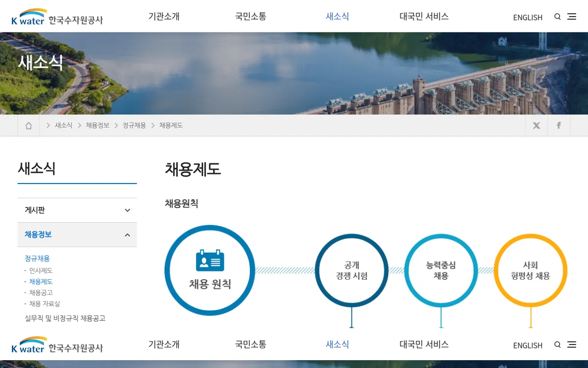Open 정규채용 in the sidebar menu
This screenshot has height=368, width=588.
click(37, 259)
